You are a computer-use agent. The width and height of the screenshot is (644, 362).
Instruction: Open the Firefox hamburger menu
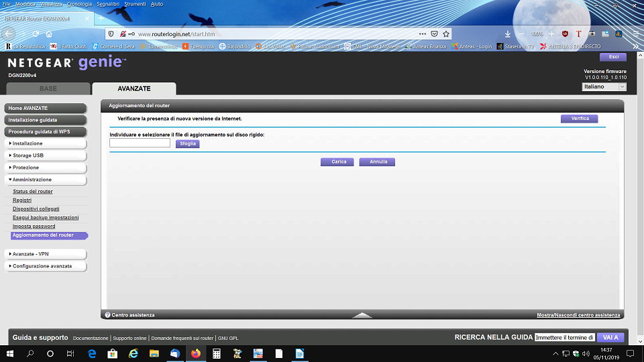point(636,34)
